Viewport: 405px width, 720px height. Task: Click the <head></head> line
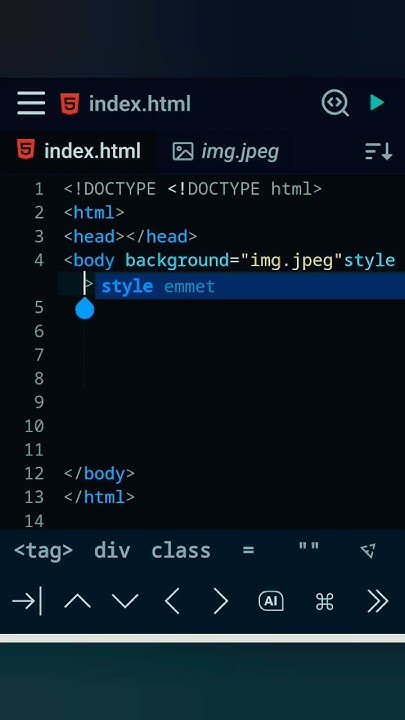130,236
